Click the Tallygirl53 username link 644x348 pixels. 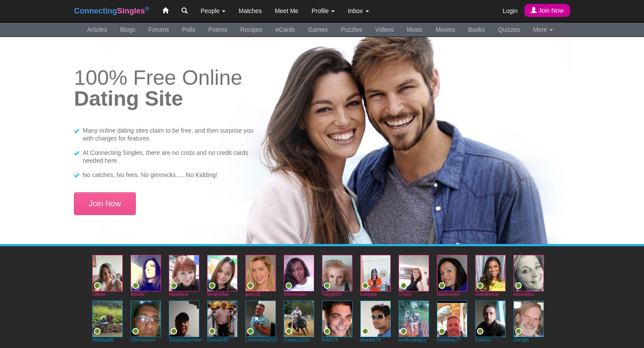point(332,294)
